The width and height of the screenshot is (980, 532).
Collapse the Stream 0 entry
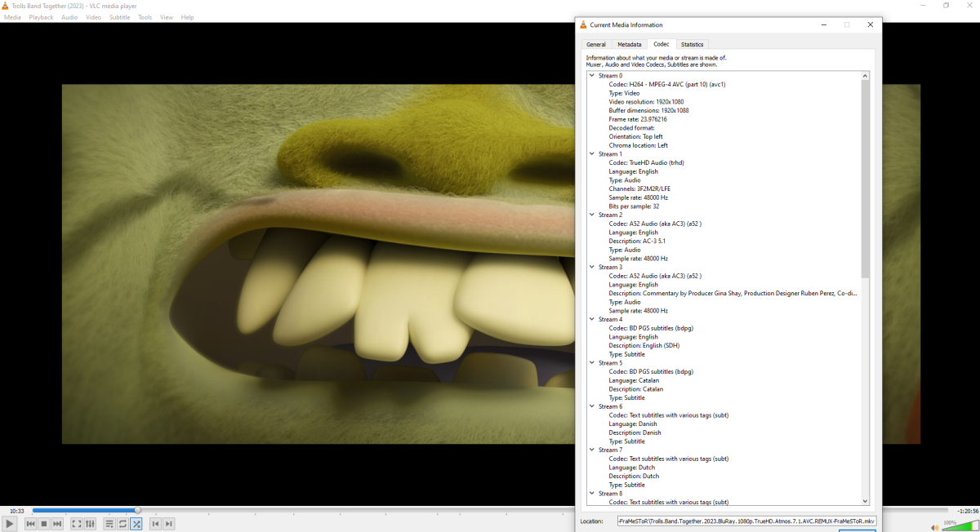pos(591,75)
